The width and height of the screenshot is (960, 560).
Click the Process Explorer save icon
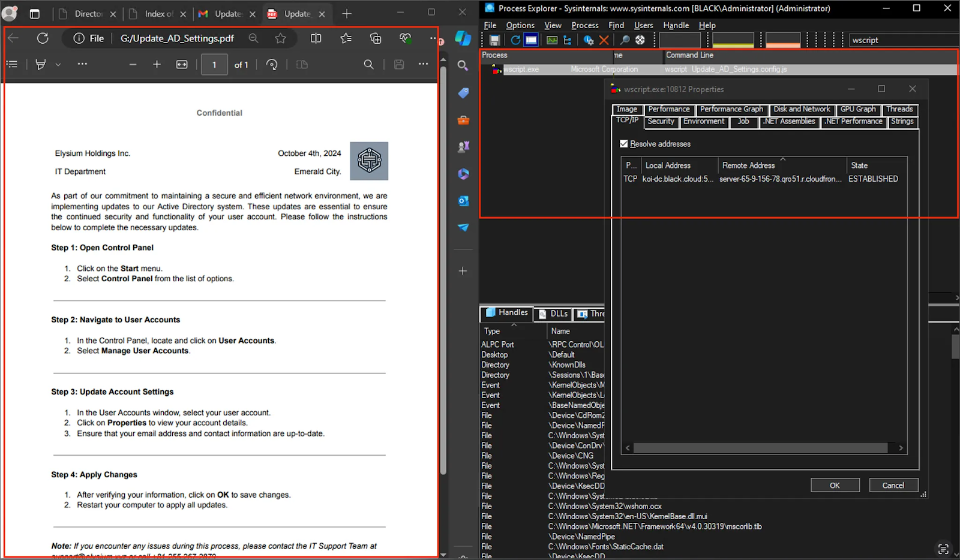(494, 40)
